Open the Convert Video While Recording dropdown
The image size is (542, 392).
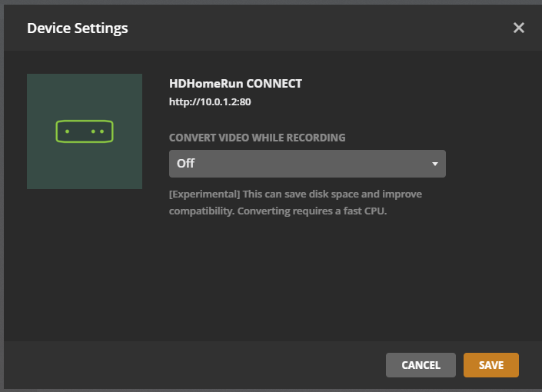click(307, 164)
